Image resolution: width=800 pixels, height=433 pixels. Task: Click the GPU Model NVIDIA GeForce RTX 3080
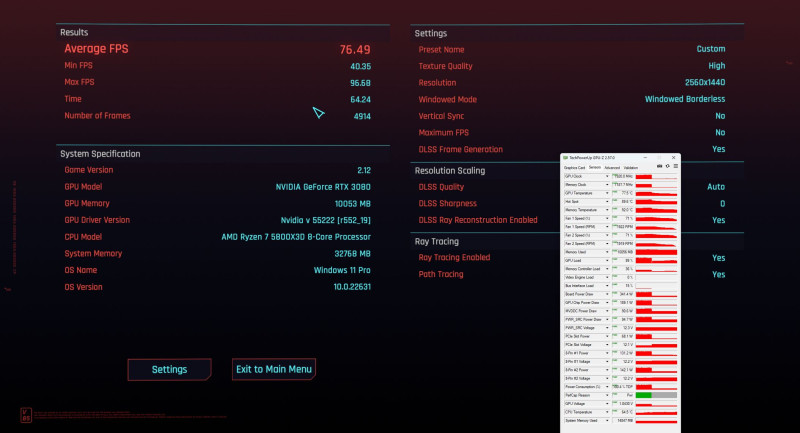pos(323,187)
